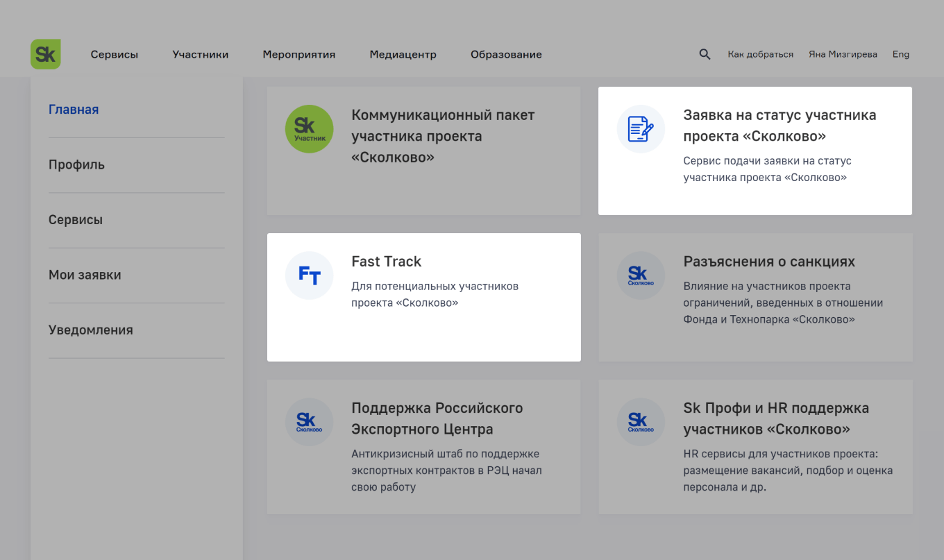Click text 'Антикризисный штаб по поддержке'

point(446,454)
